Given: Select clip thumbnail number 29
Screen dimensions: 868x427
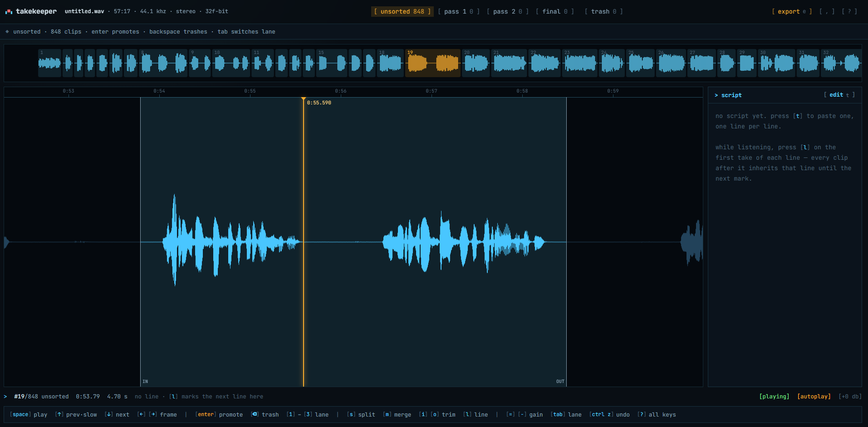Looking at the screenshot, I should (747, 63).
